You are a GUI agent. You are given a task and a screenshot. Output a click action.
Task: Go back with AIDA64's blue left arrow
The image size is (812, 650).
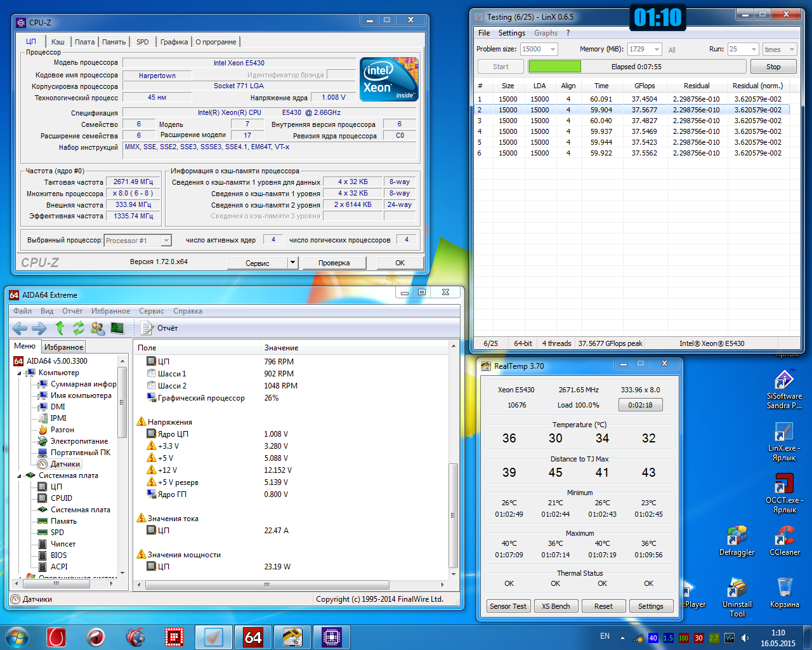tap(20, 328)
